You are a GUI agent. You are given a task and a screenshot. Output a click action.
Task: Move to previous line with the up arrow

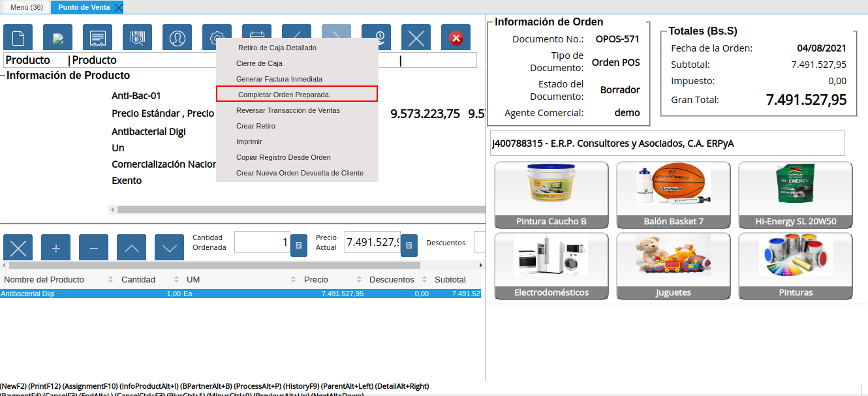tap(131, 247)
